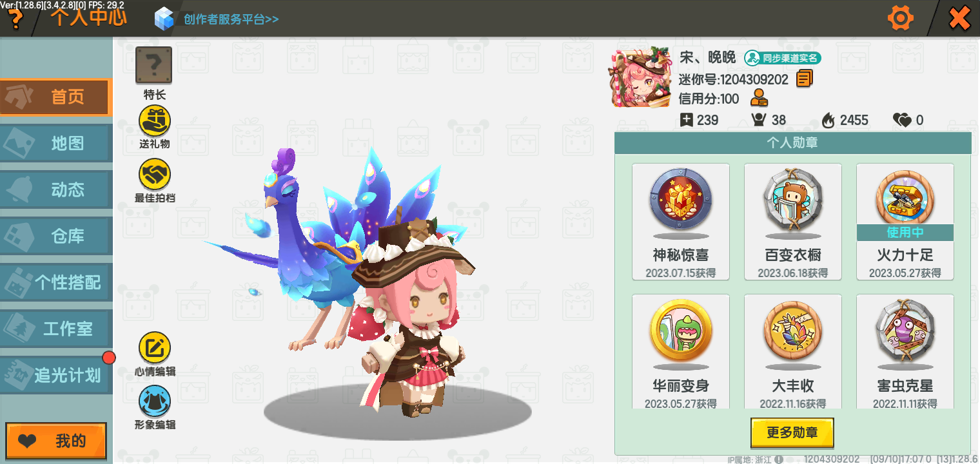Open settings with the orange gear icon
The width and height of the screenshot is (980, 464).
point(901,18)
